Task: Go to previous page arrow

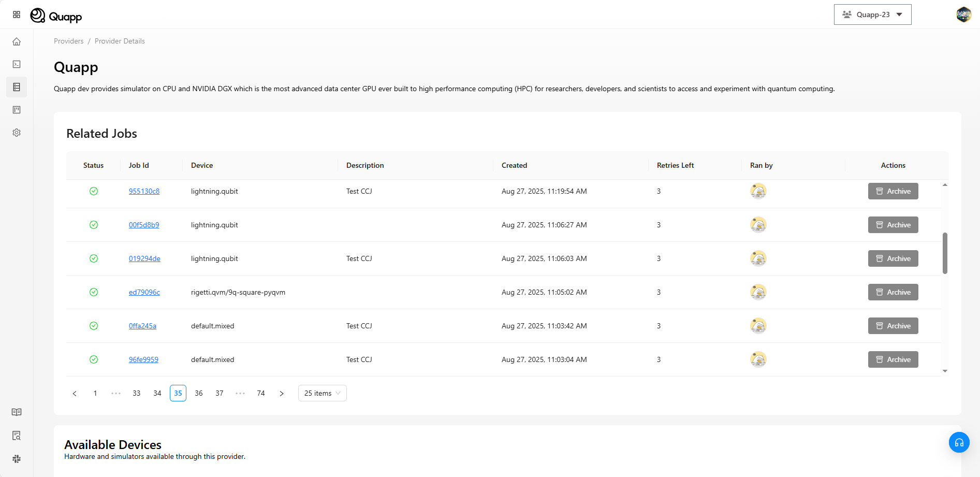Action: point(75,394)
